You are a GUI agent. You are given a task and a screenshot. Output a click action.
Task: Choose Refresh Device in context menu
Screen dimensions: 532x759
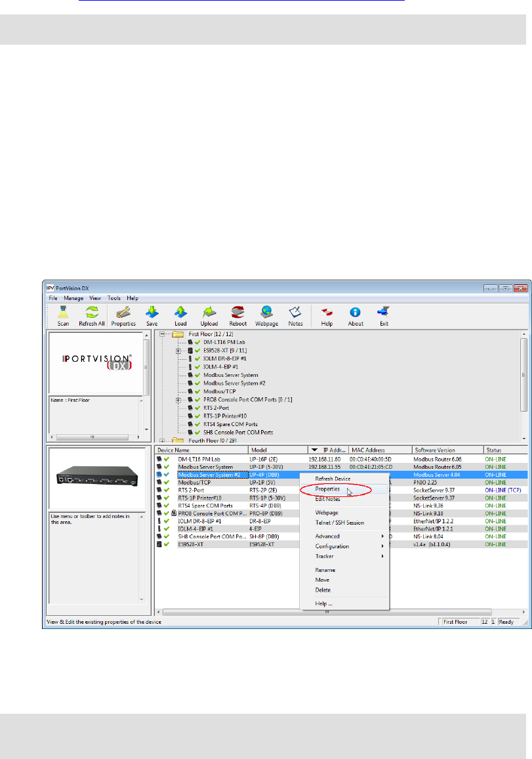coord(344,479)
